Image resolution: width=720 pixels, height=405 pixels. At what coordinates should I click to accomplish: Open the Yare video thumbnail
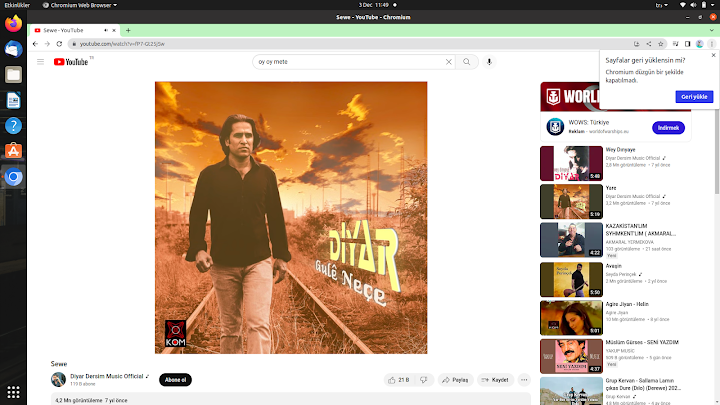[571, 202]
